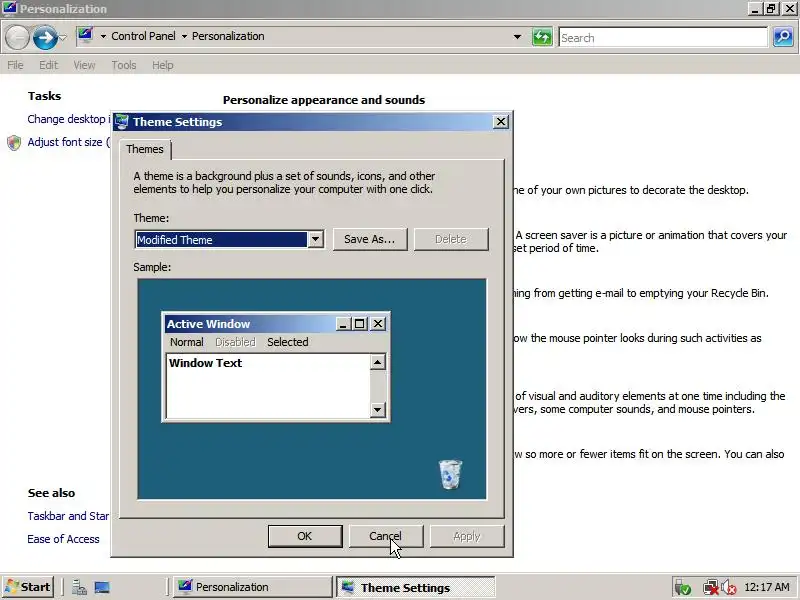This screenshot has width=800, height=600.
Task: Click Cancel in Theme Settings
Action: (x=386, y=536)
